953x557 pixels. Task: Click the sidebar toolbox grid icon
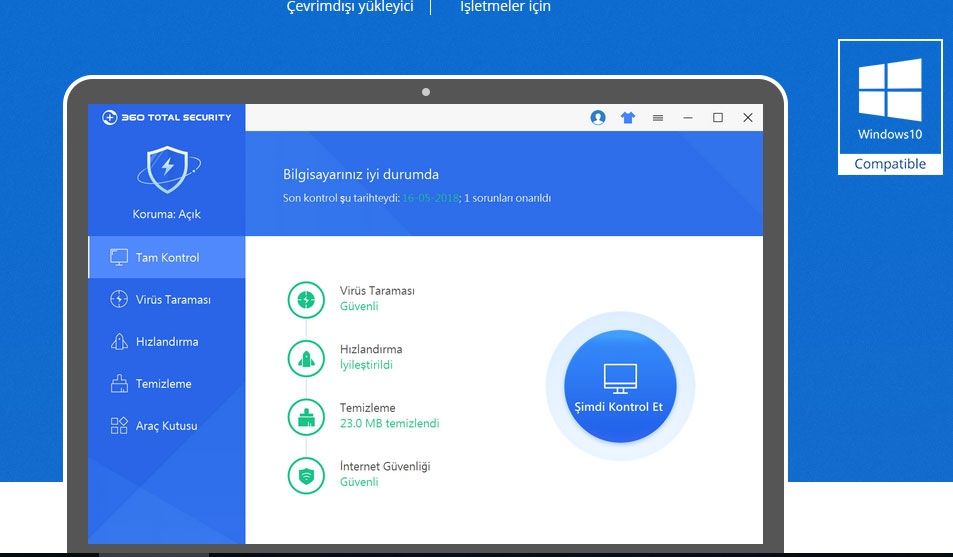[x=119, y=426]
